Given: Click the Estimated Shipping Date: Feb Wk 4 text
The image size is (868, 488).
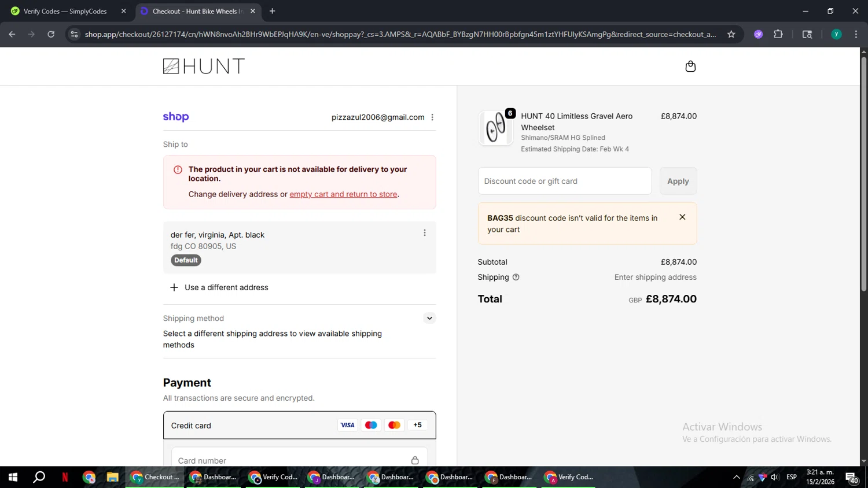Looking at the screenshot, I should point(575,149).
